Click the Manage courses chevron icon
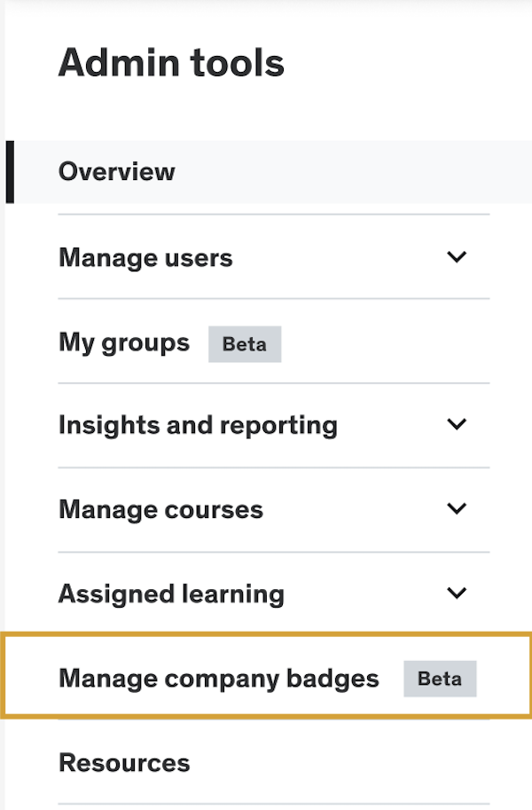The height and width of the screenshot is (810, 532). [457, 509]
